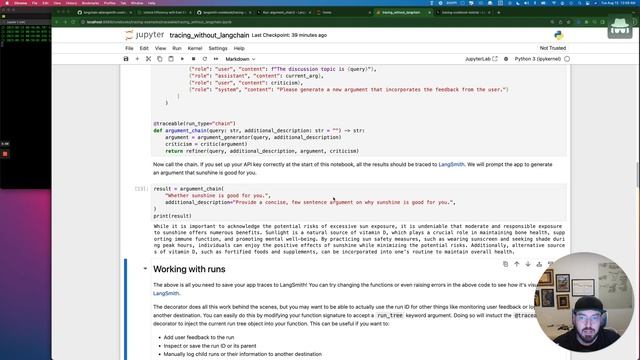Move the Working with runs cell up
Screen dimensions: 640x360
click(517, 264)
